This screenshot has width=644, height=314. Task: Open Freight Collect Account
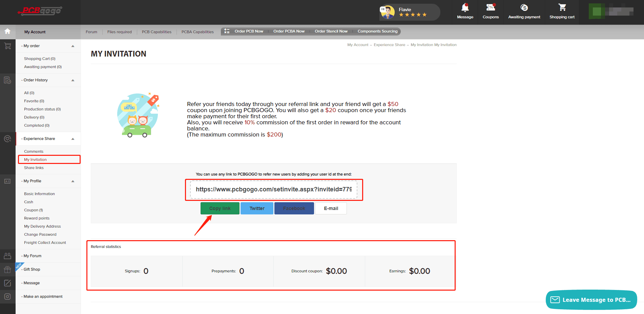click(45, 243)
